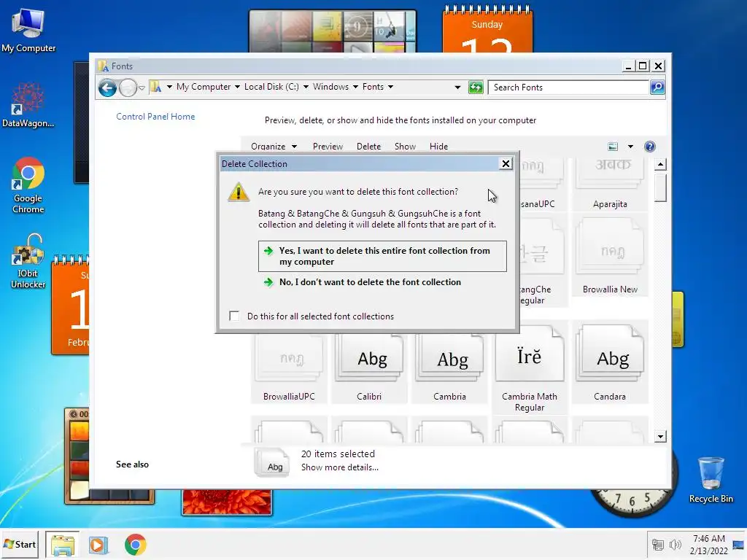This screenshot has width=747, height=560.
Task: Click the Start button
Action: [20, 544]
